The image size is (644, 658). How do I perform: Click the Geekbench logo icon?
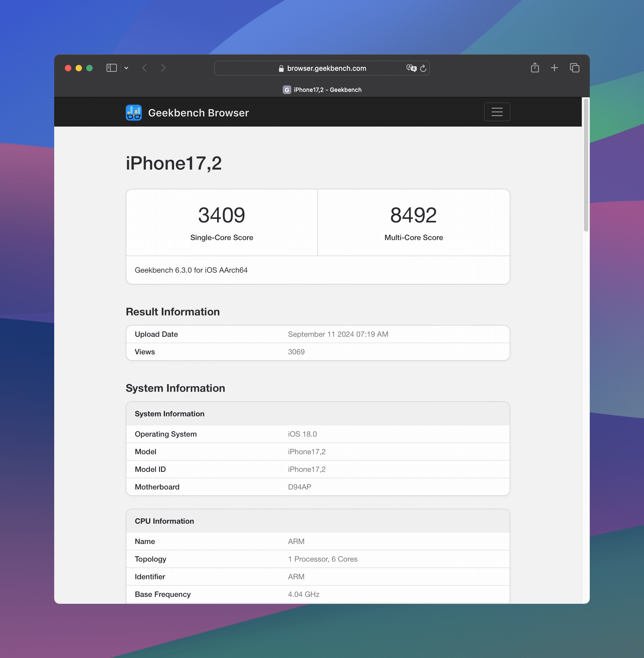(x=134, y=113)
